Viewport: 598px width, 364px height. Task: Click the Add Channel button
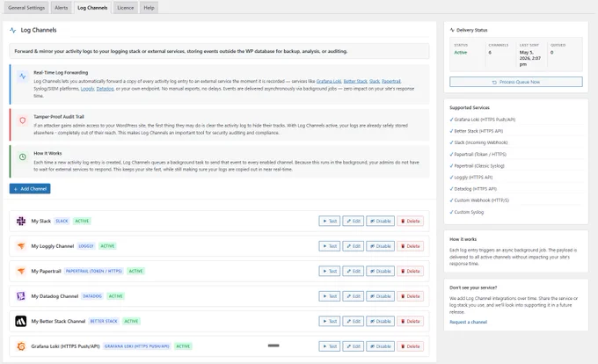(x=30, y=189)
